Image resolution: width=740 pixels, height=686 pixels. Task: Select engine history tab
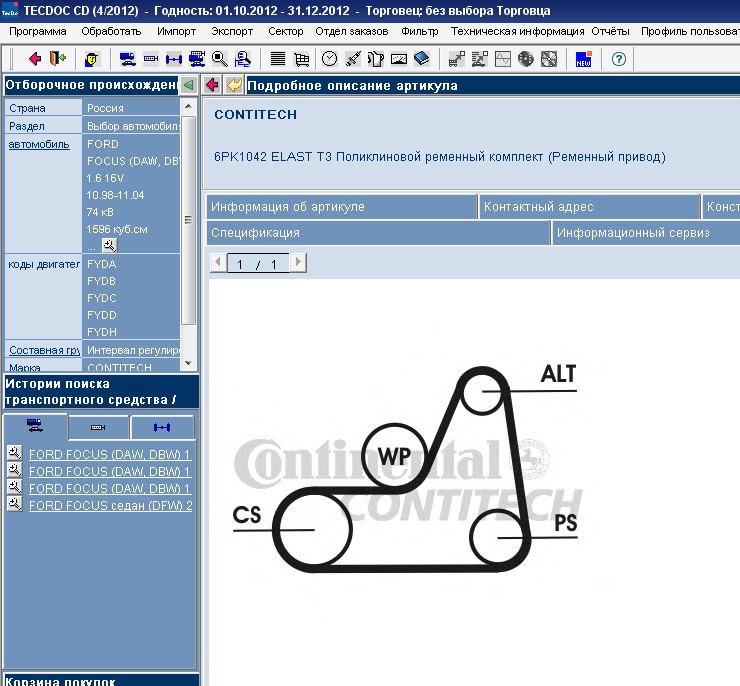pyautogui.click(x=98, y=427)
